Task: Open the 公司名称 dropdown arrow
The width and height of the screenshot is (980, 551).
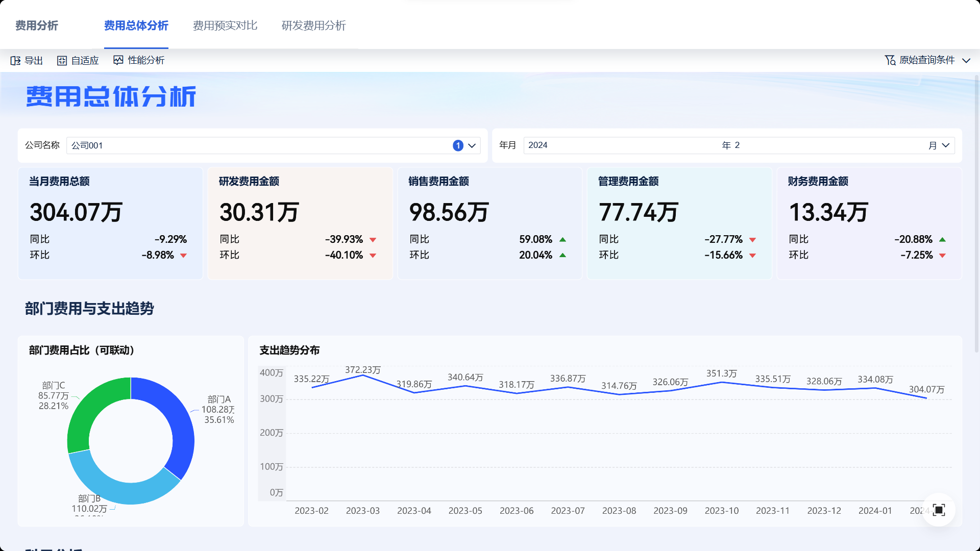Action: click(x=472, y=146)
